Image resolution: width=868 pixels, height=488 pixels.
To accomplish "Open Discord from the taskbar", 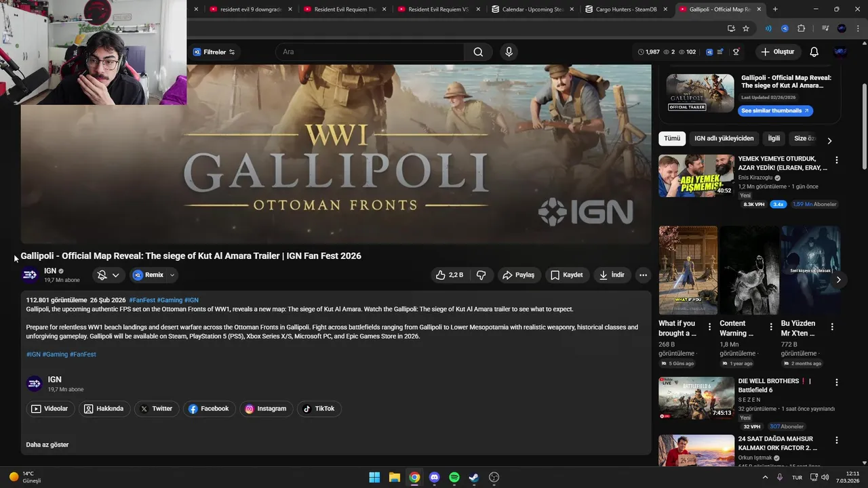I will 435,477.
